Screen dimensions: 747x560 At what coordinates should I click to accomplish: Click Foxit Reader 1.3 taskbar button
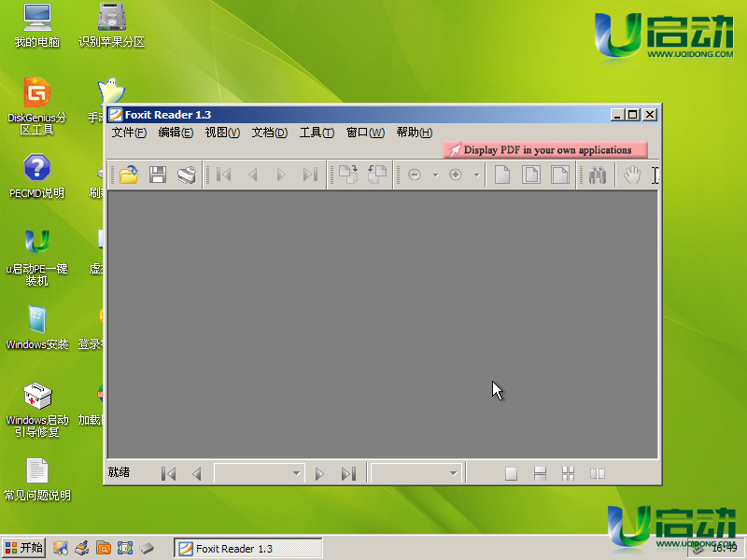[x=247, y=548]
